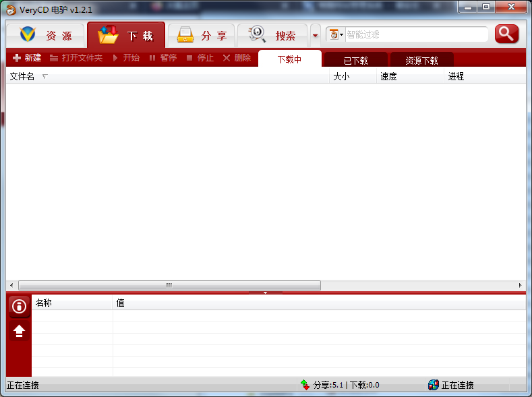Click the red magnifier search button
This screenshot has height=397, width=532.
(506, 34)
